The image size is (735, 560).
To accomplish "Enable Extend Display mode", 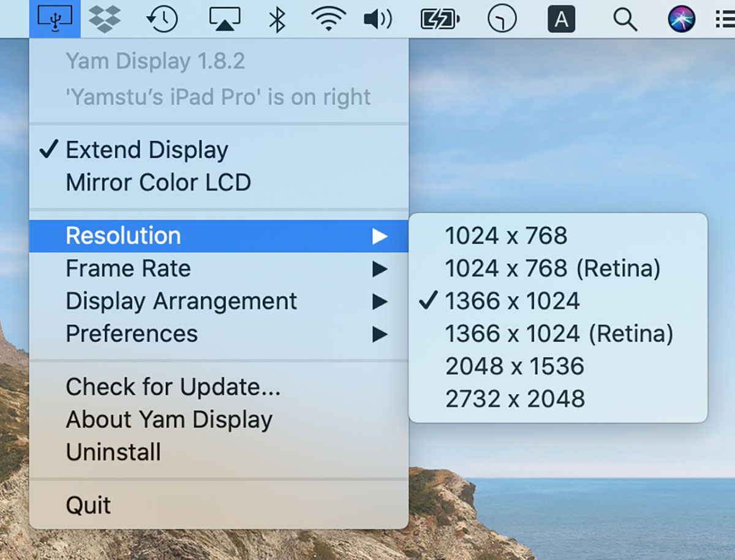I will point(147,150).
